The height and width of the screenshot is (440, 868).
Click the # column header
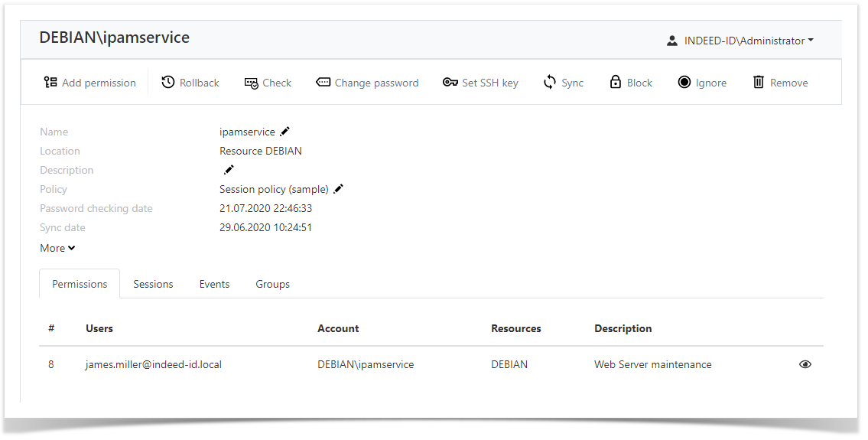tap(51, 328)
